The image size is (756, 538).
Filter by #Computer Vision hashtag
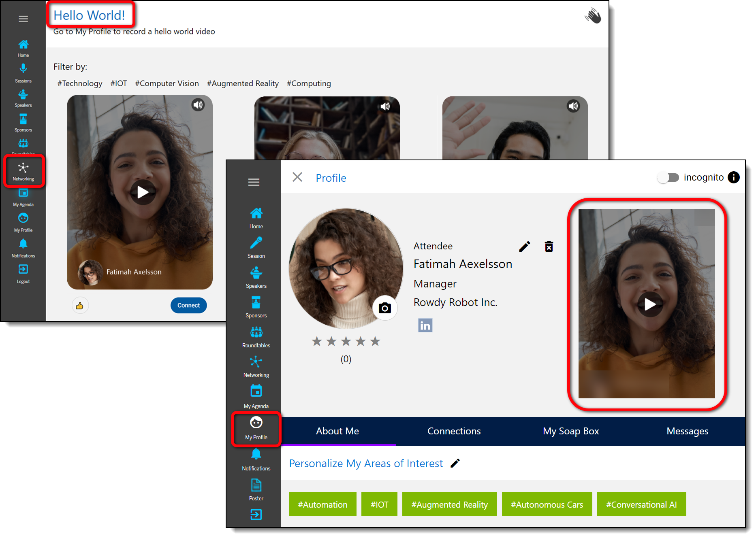(x=167, y=83)
